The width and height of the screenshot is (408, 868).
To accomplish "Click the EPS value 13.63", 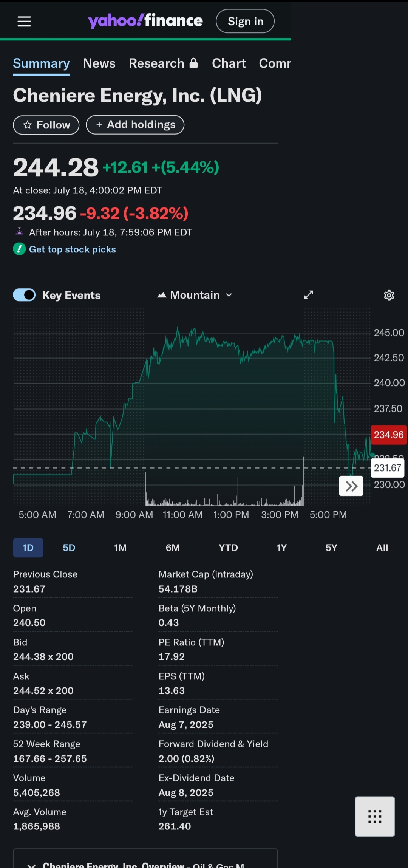I will pyautogui.click(x=172, y=690).
